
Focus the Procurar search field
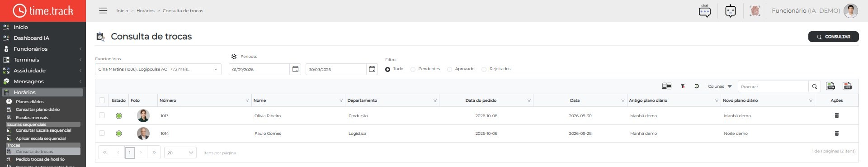pyautogui.click(x=773, y=86)
